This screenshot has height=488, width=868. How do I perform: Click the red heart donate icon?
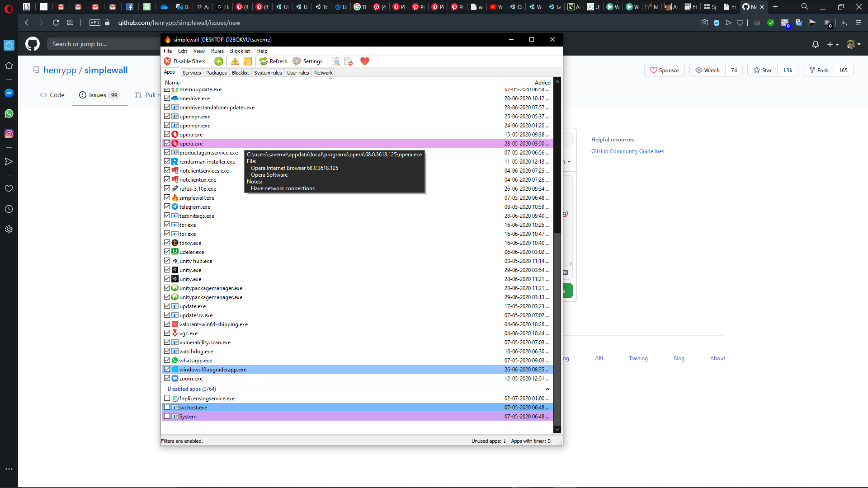point(364,61)
